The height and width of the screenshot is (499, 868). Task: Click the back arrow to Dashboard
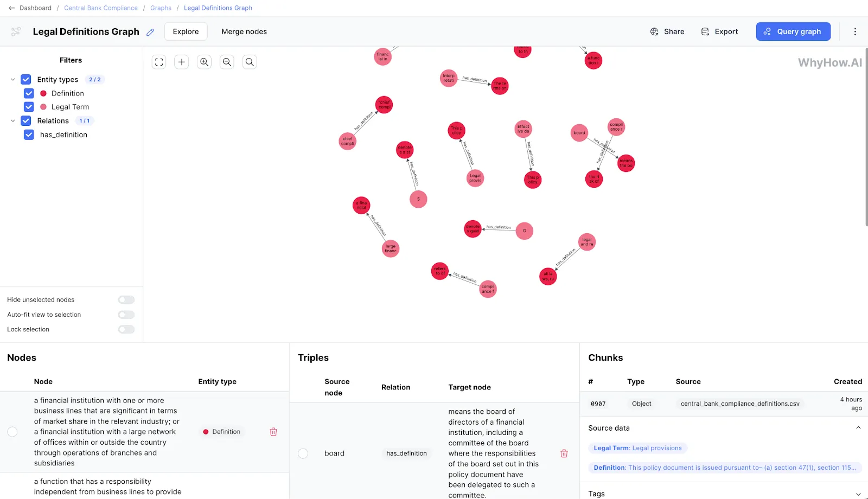[x=12, y=8]
